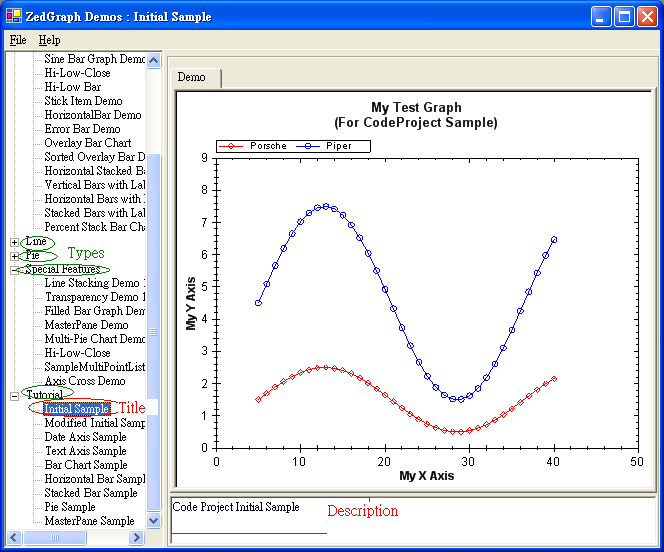Select the Line category label
This screenshot has width=664, height=552.
(36, 241)
